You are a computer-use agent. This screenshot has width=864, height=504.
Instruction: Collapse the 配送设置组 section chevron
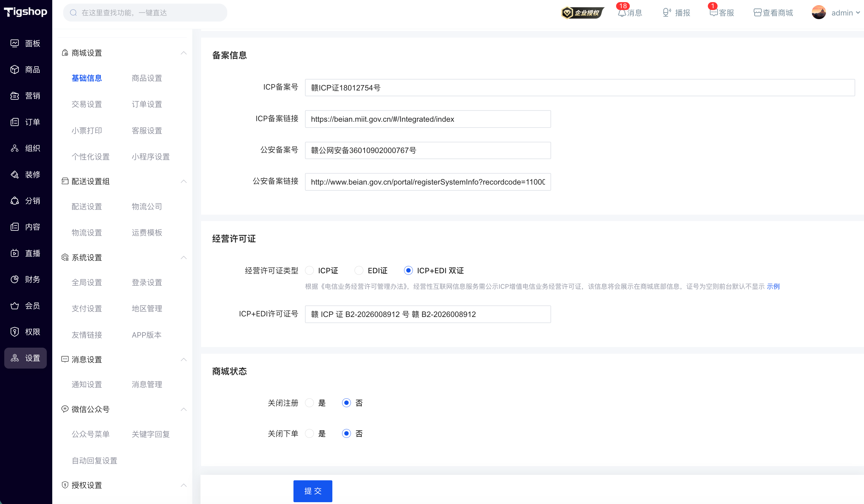point(184,181)
